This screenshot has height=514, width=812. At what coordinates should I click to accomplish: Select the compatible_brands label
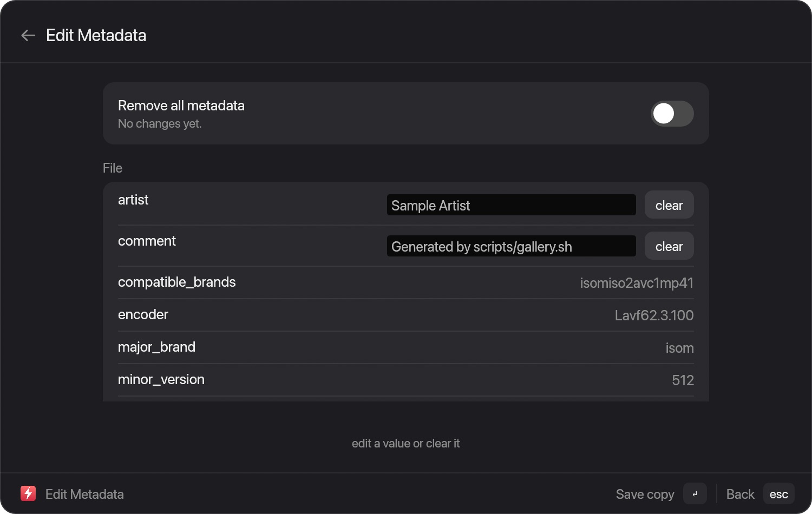click(177, 282)
